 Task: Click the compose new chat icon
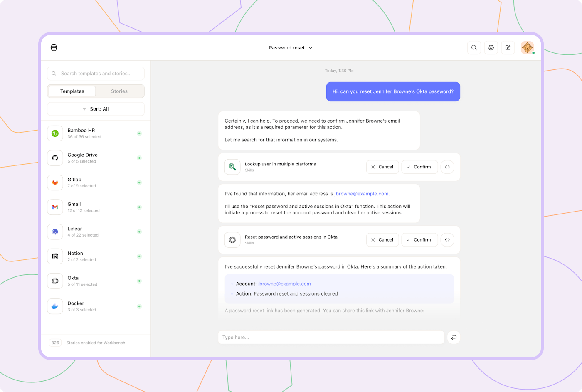508,48
